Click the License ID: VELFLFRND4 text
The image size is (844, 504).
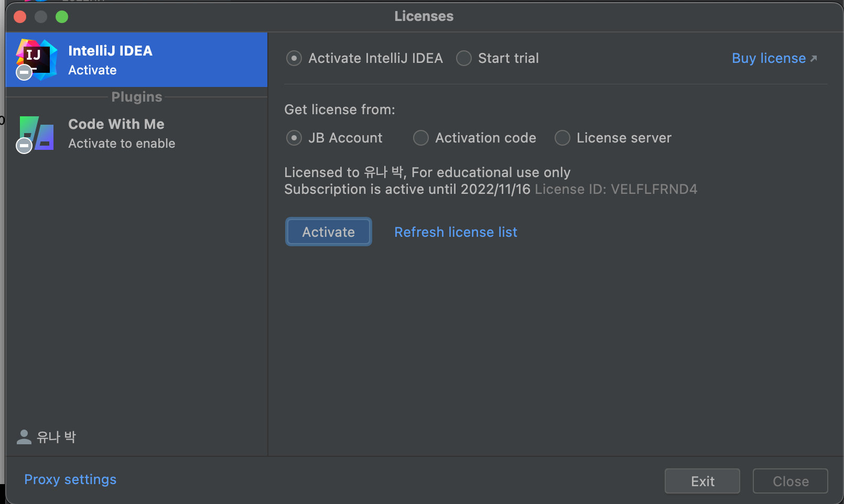(616, 189)
